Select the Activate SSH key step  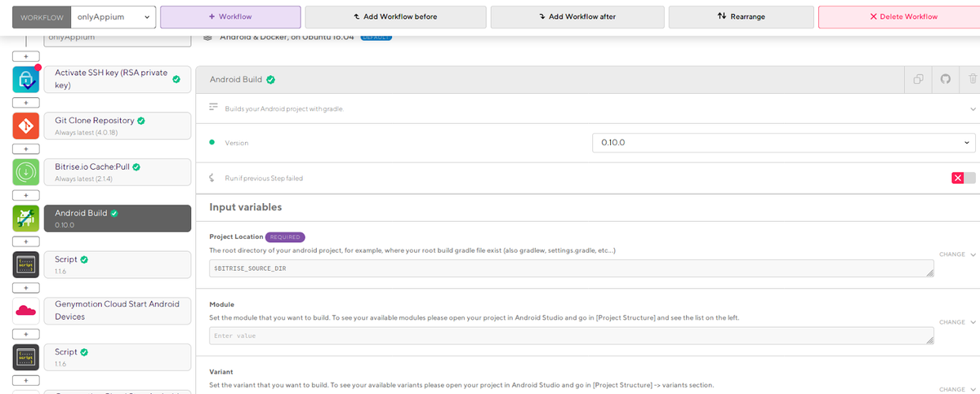118,79
